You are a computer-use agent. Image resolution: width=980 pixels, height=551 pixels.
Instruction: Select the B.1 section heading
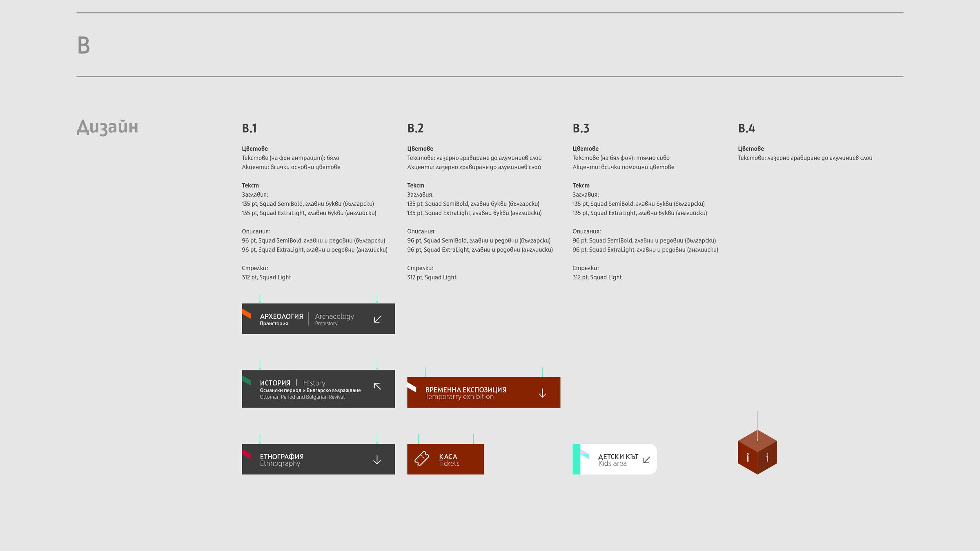[x=249, y=128]
